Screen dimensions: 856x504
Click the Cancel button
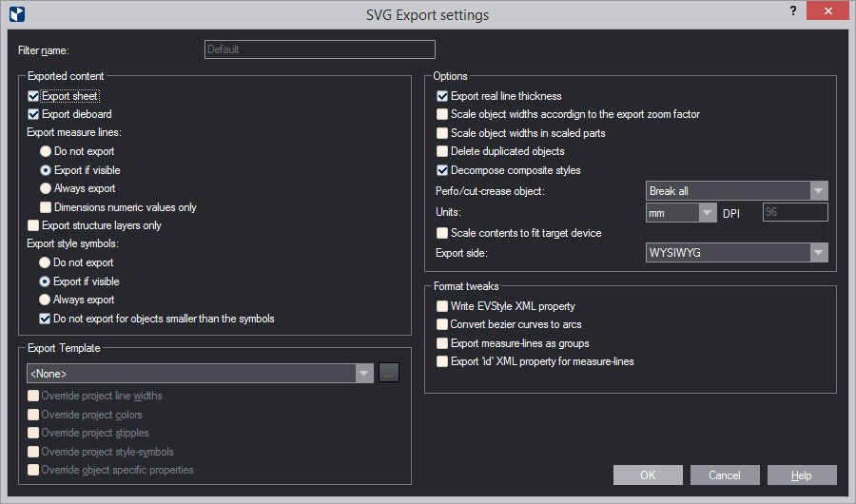[725, 475]
